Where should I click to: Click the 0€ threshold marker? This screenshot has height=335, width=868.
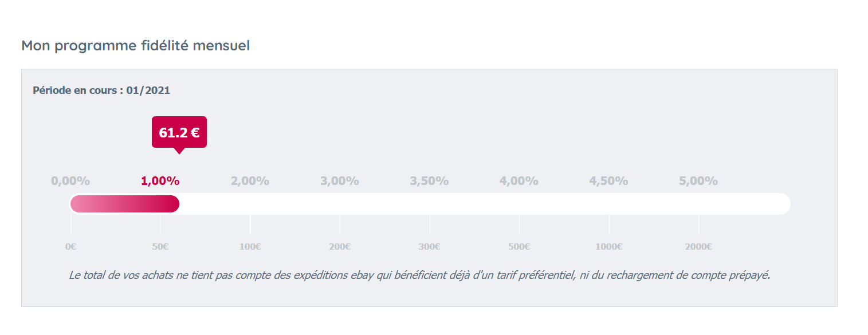[x=71, y=247]
